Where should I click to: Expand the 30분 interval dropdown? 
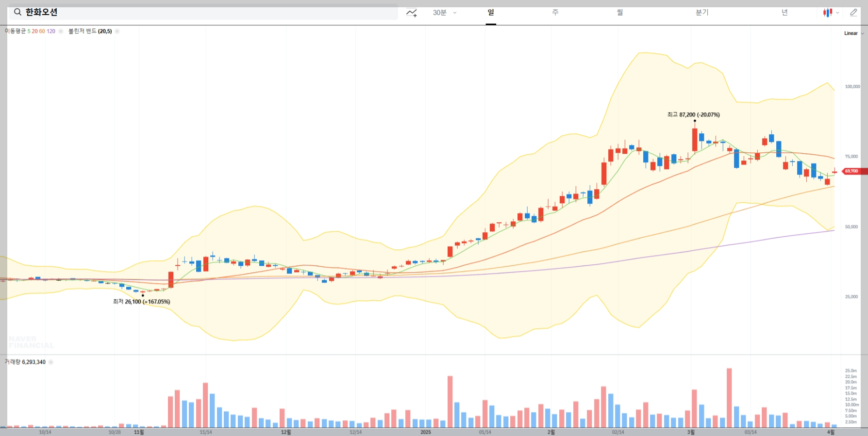(x=445, y=13)
